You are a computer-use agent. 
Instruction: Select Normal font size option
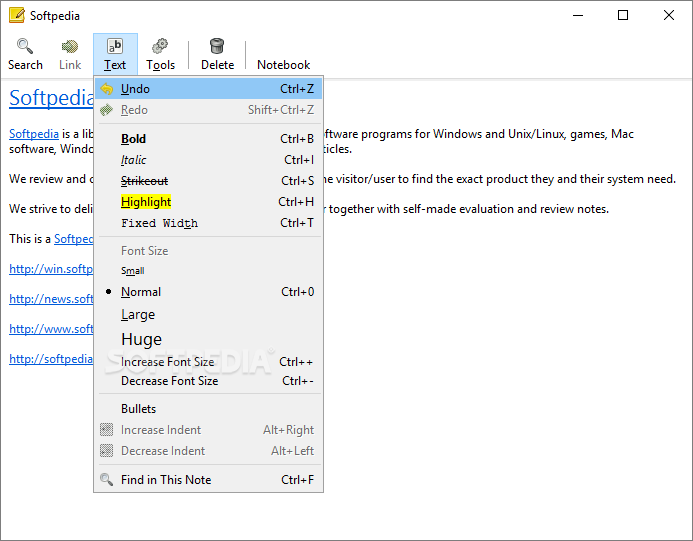208,292
